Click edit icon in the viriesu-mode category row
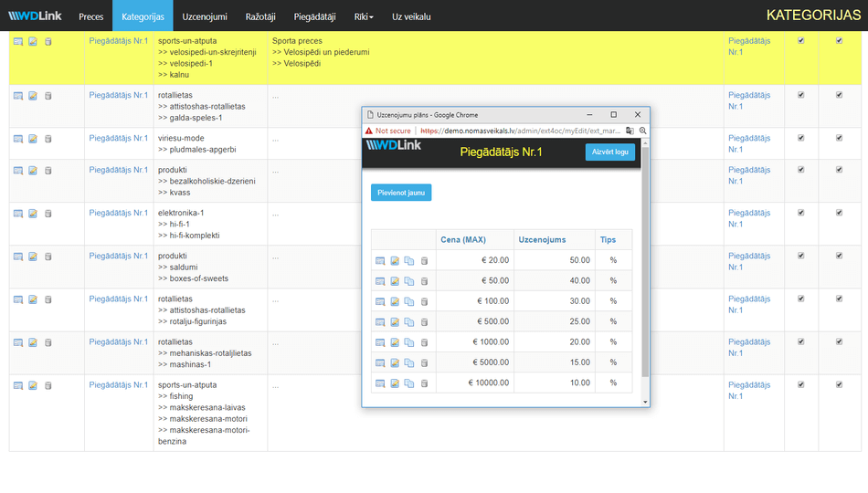The height and width of the screenshot is (493, 868). tap(33, 139)
